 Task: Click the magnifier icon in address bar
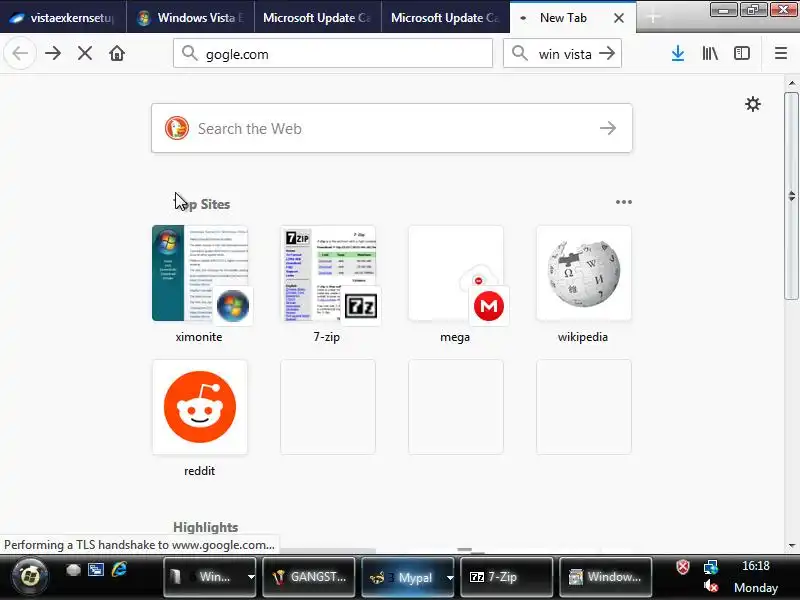pyautogui.click(x=190, y=53)
